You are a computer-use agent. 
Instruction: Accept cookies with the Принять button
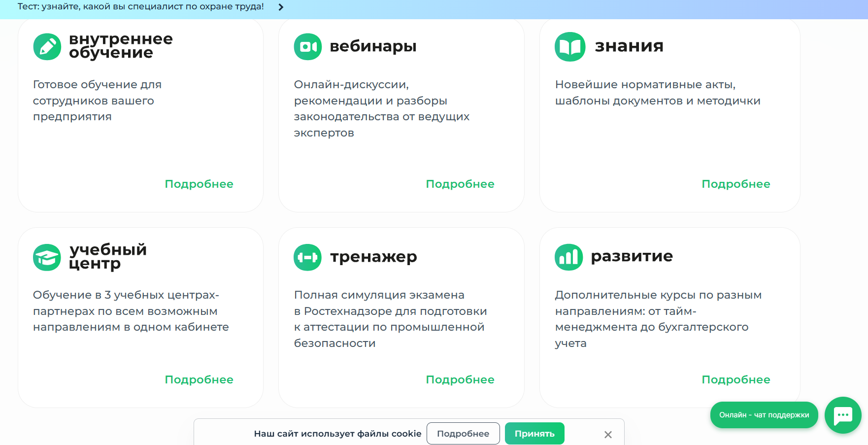[x=534, y=434]
